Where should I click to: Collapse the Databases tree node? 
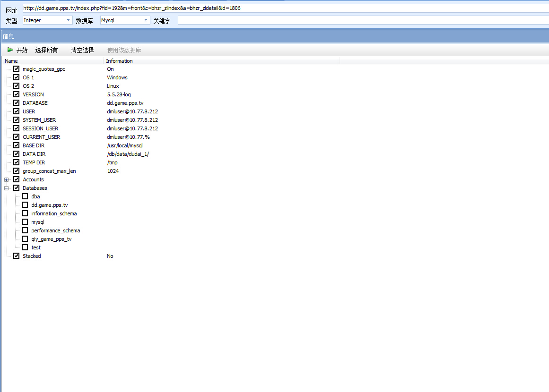pyautogui.click(x=6, y=188)
